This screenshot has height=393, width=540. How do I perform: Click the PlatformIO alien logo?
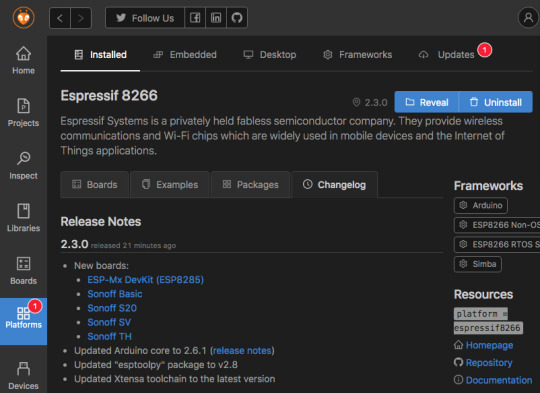coord(23,18)
